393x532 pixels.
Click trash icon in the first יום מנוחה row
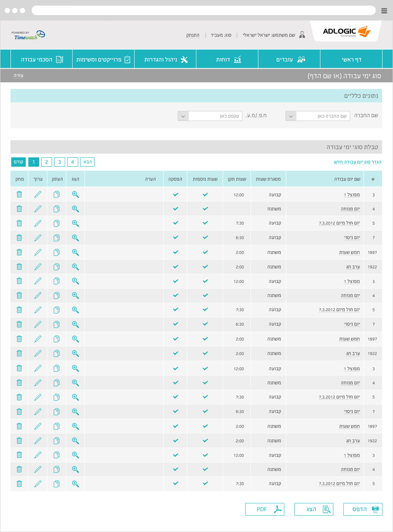click(x=19, y=209)
